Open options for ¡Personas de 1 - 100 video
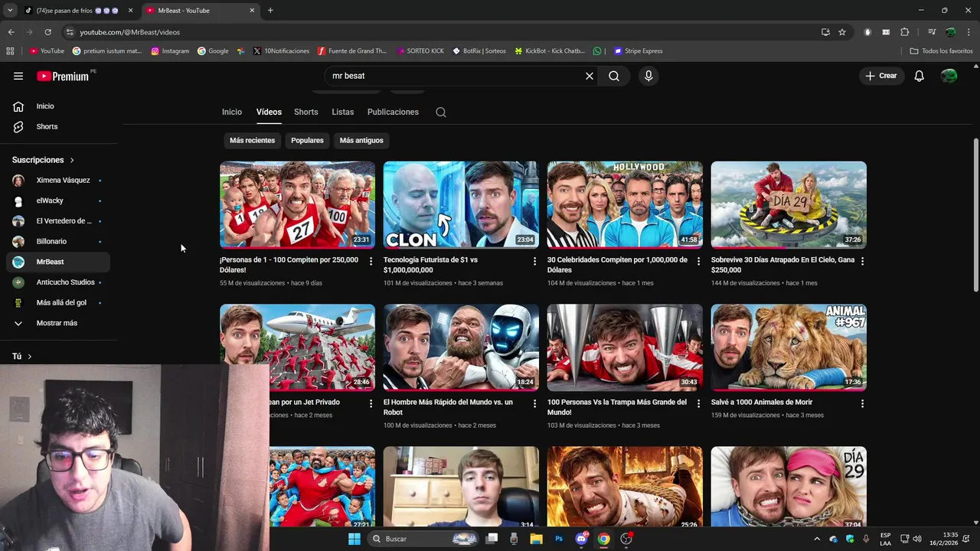Screen dimensions: 980x551 point(371,261)
